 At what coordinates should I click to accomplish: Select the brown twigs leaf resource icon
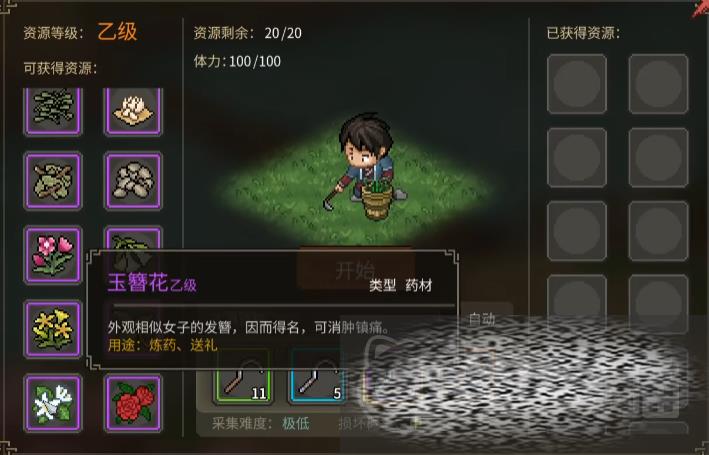point(53,181)
